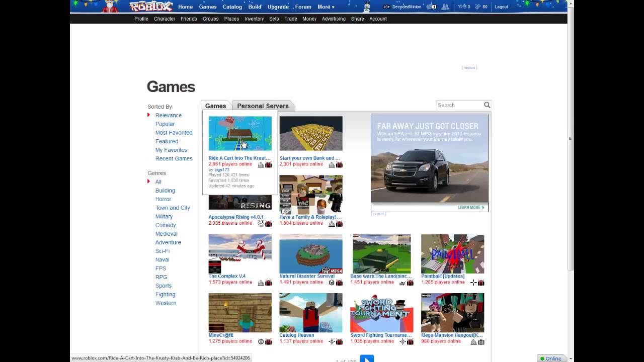Show Recent Games list
The height and width of the screenshot is (362, 644).
tap(174, 158)
